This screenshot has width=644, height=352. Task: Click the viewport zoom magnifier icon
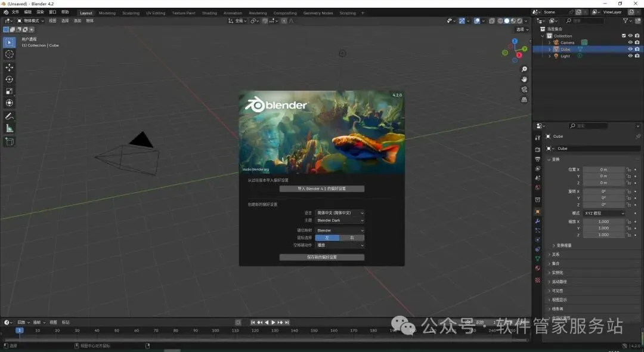click(524, 69)
